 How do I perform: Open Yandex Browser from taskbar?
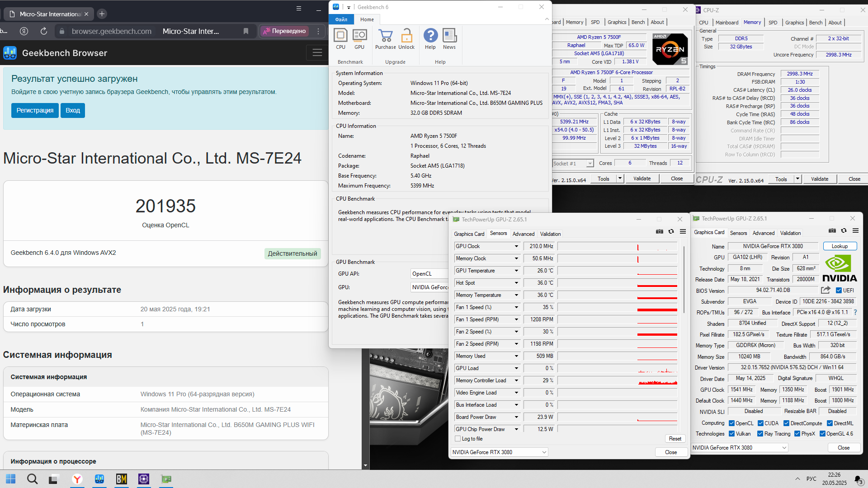[77, 479]
